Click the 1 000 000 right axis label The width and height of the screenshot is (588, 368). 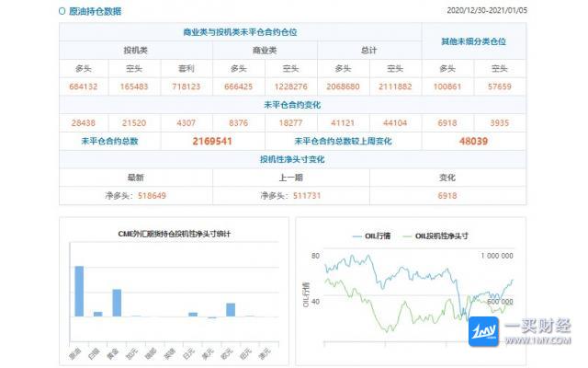[497, 256]
